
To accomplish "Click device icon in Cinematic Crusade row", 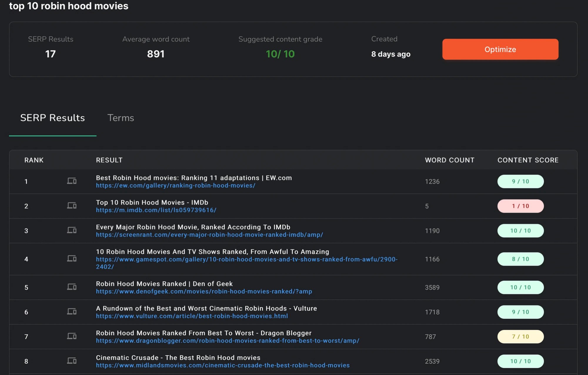I will pos(72,361).
